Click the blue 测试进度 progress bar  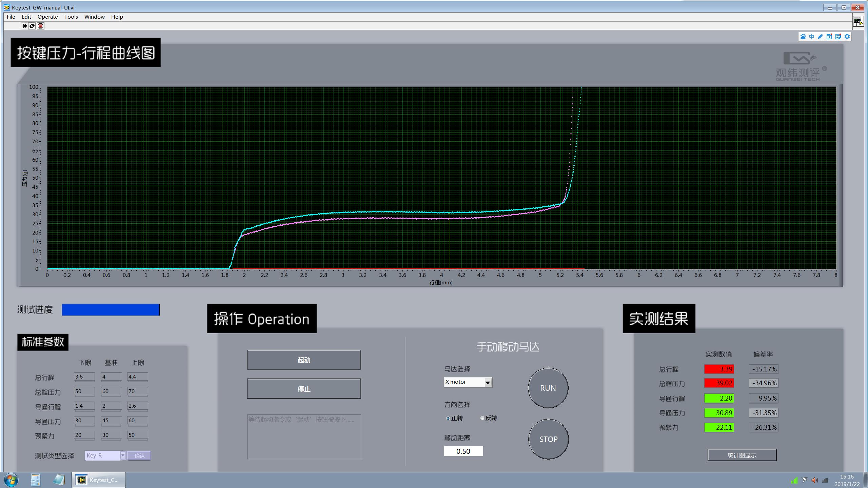pyautogui.click(x=111, y=310)
